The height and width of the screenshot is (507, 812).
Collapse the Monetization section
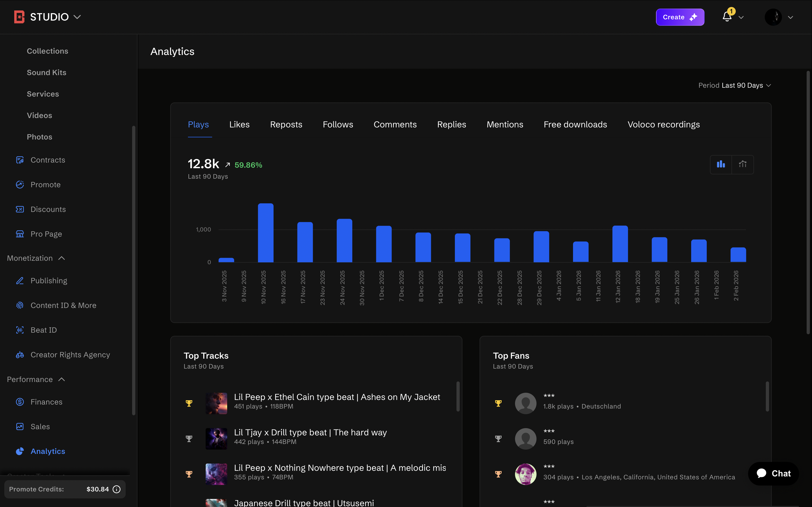61,258
